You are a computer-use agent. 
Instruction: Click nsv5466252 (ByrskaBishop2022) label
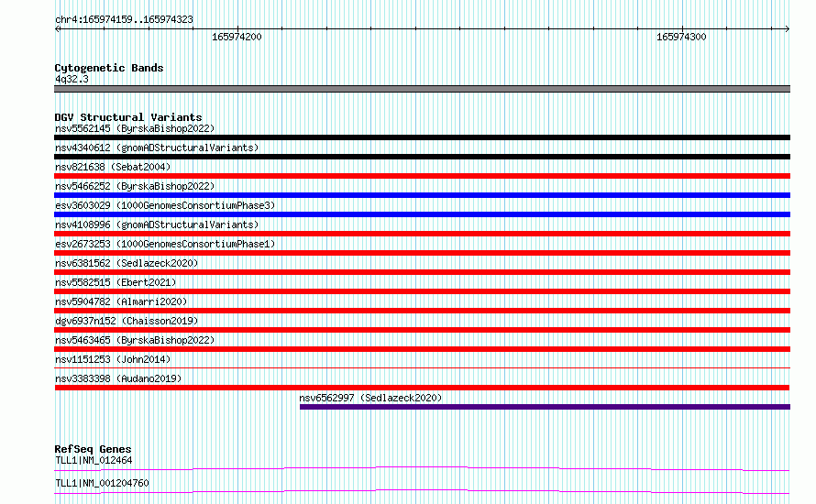click(x=135, y=186)
